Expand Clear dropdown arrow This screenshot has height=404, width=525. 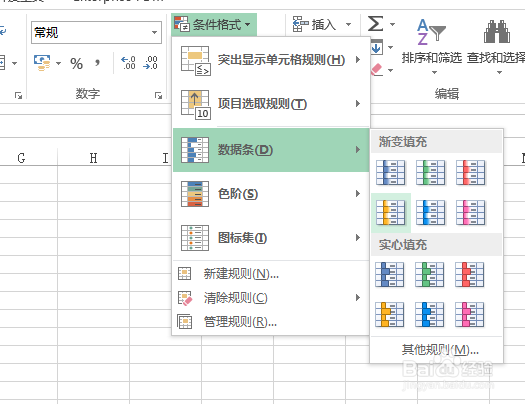(x=390, y=70)
